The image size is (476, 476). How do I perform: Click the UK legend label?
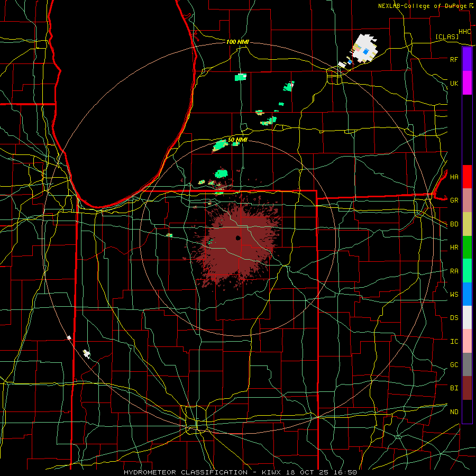pyautogui.click(x=454, y=83)
